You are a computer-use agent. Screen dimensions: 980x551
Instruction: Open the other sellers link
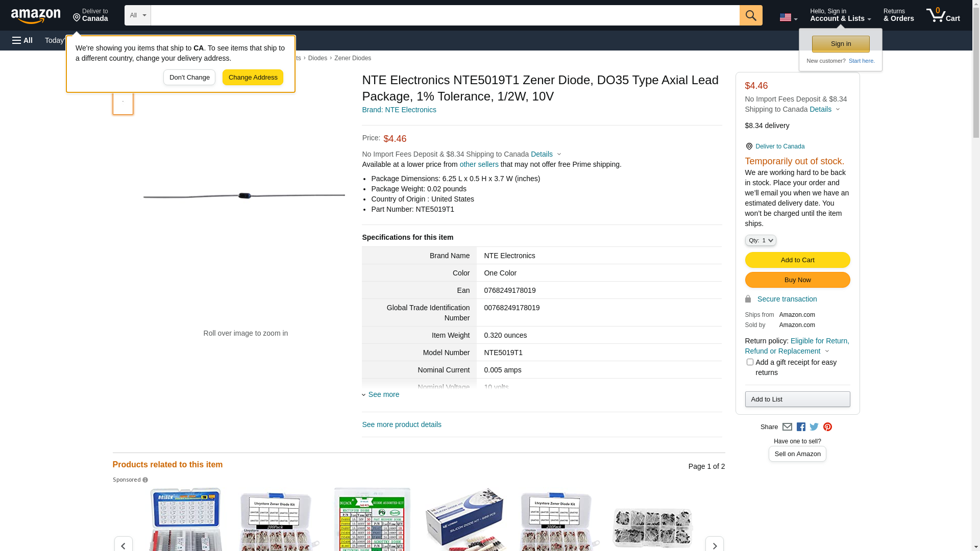click(x=479, y=164)
